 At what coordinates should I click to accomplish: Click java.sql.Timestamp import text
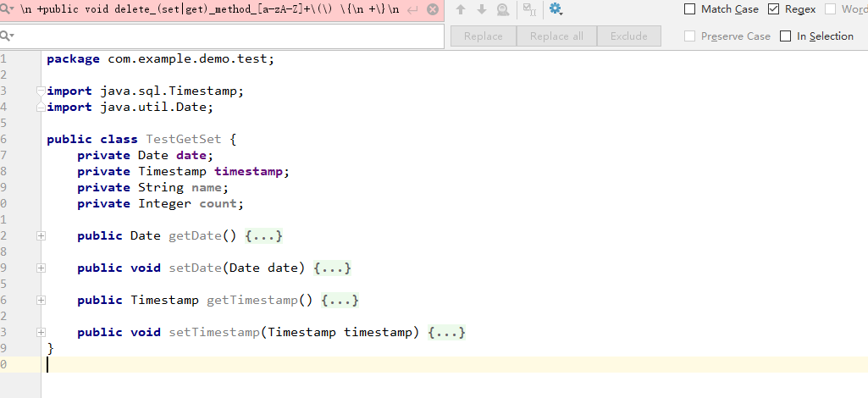click(169, 91)
